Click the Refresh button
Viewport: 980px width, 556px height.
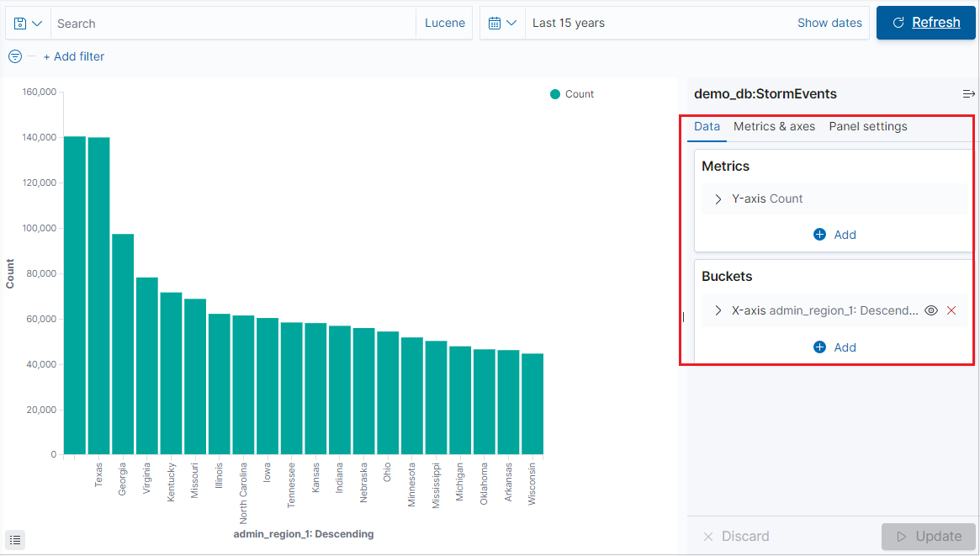[925, 23]
